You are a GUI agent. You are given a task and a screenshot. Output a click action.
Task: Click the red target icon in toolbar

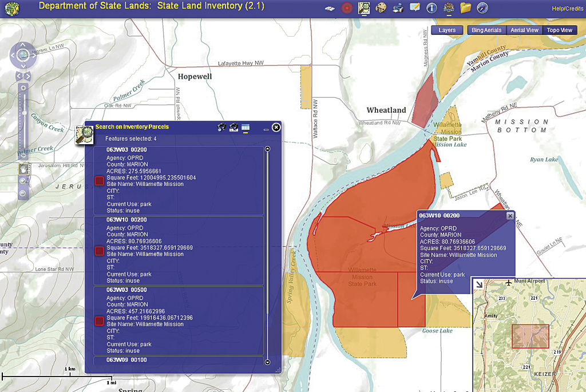point(347,8)
